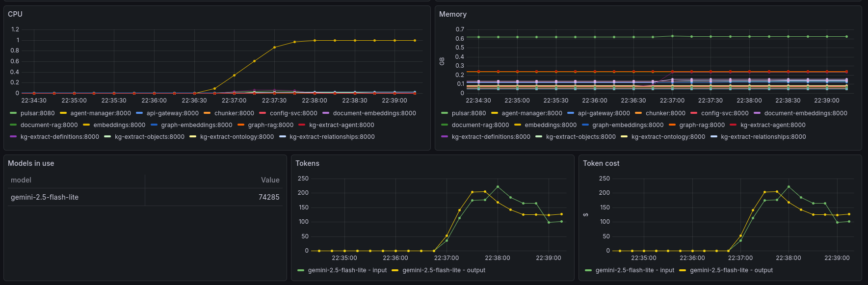Open the Models in use panel title
Image resolution: width=868 pixels, height=285 pixels.
coord(31,163)
